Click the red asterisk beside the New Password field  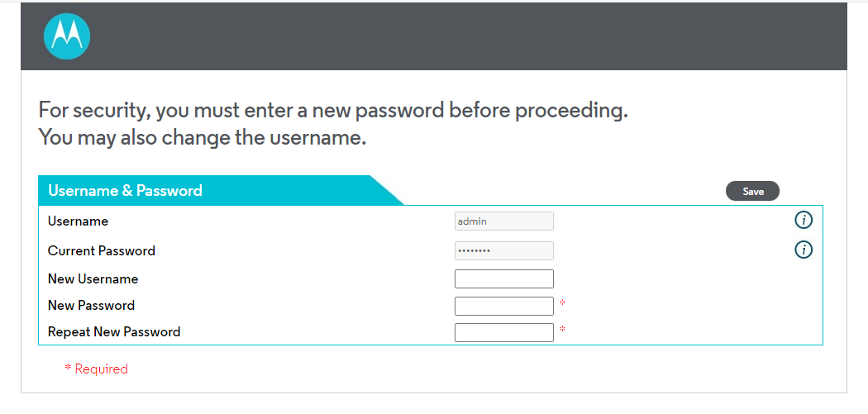[x=562, y=303]
